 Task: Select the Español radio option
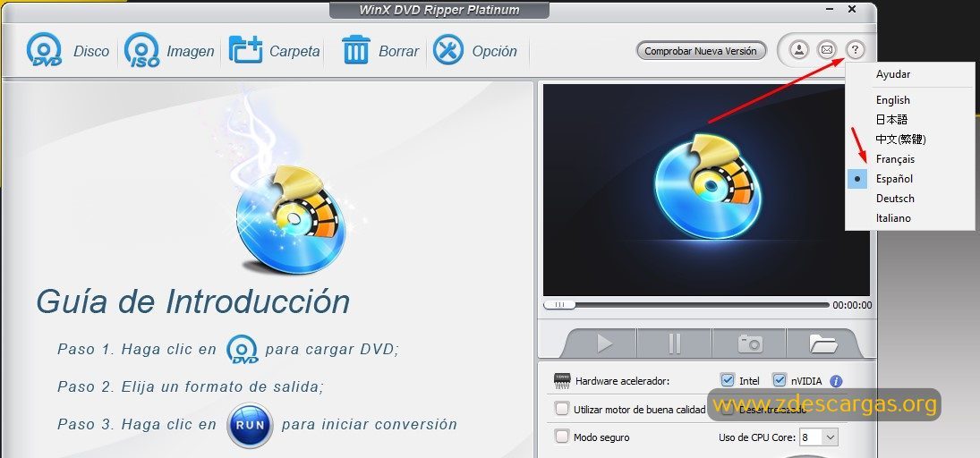pos(857,179)
